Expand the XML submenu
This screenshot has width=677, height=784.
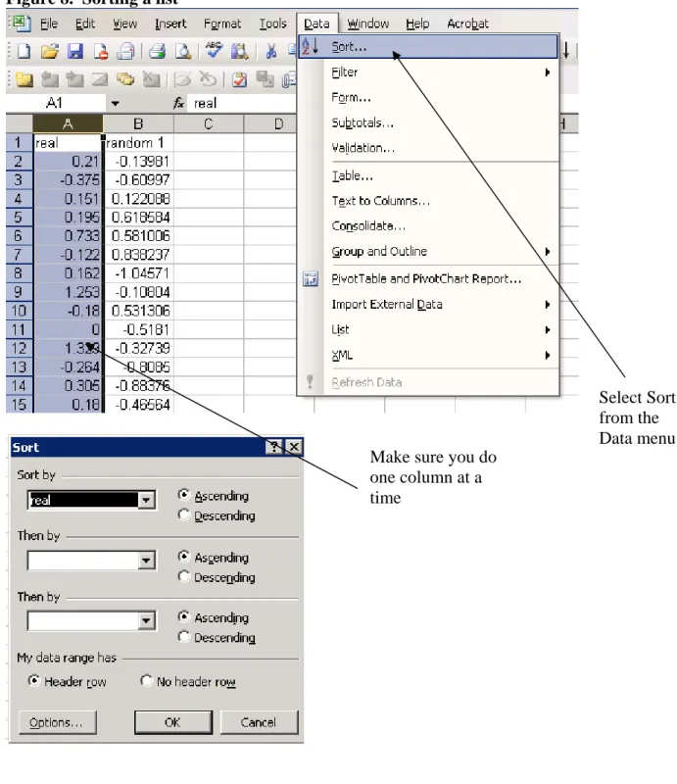428,355
